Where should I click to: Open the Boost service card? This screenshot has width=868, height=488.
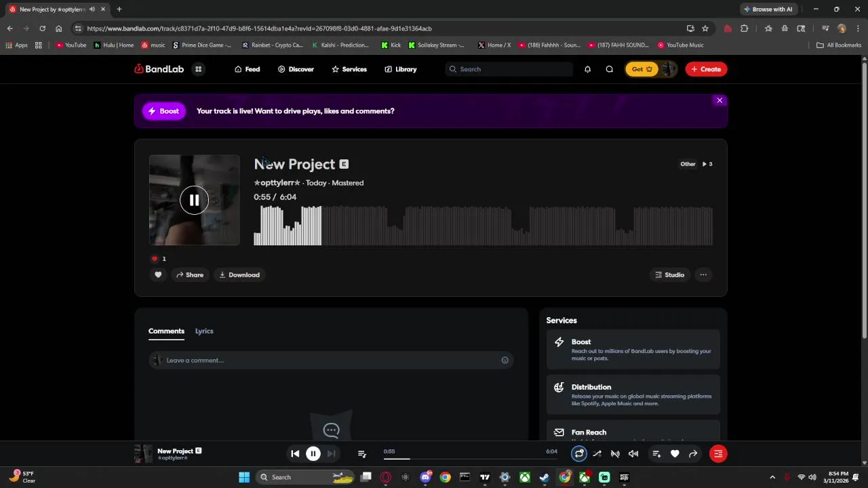633,350
